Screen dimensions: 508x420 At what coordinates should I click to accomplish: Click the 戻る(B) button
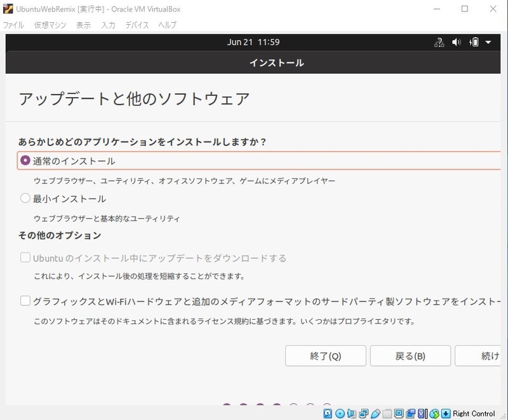(x=410, y=356)
